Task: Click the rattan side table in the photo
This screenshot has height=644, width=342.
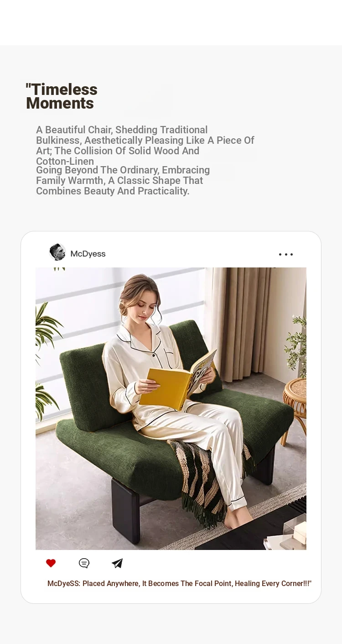Action: click(294, 406)
